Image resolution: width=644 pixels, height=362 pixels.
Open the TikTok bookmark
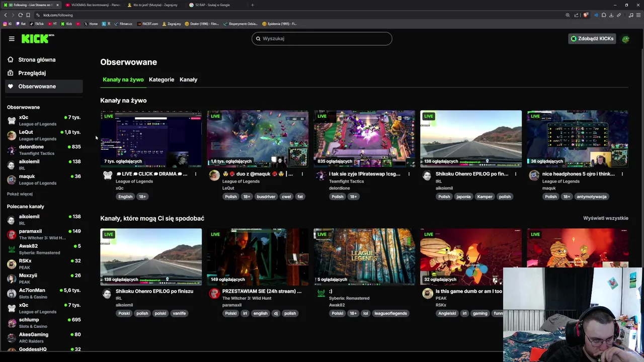pyautogui.click(x=37, y=24)
